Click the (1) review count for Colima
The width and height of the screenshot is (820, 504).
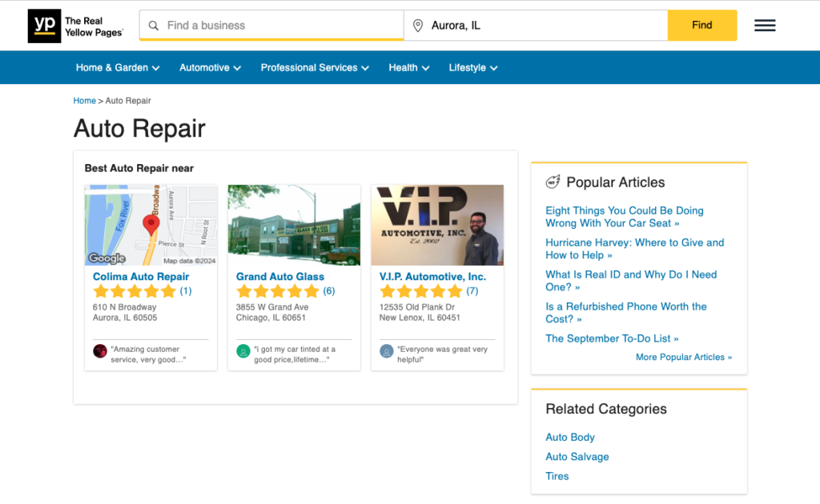point(186,291)
